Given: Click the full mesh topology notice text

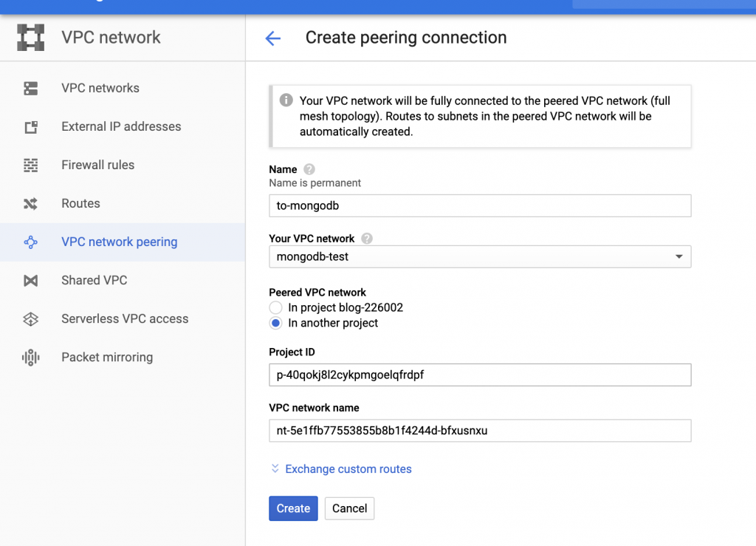Looking at the screenshot, I should pos(484,116).
